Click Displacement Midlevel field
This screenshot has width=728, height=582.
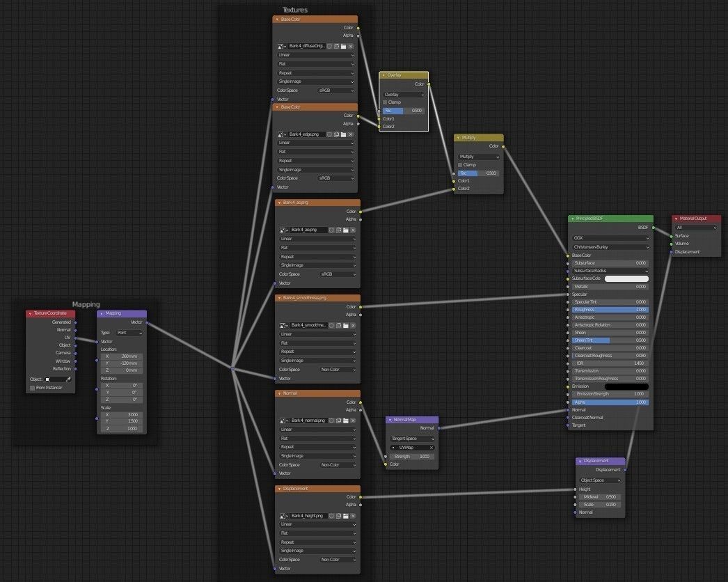click(600, 497)
